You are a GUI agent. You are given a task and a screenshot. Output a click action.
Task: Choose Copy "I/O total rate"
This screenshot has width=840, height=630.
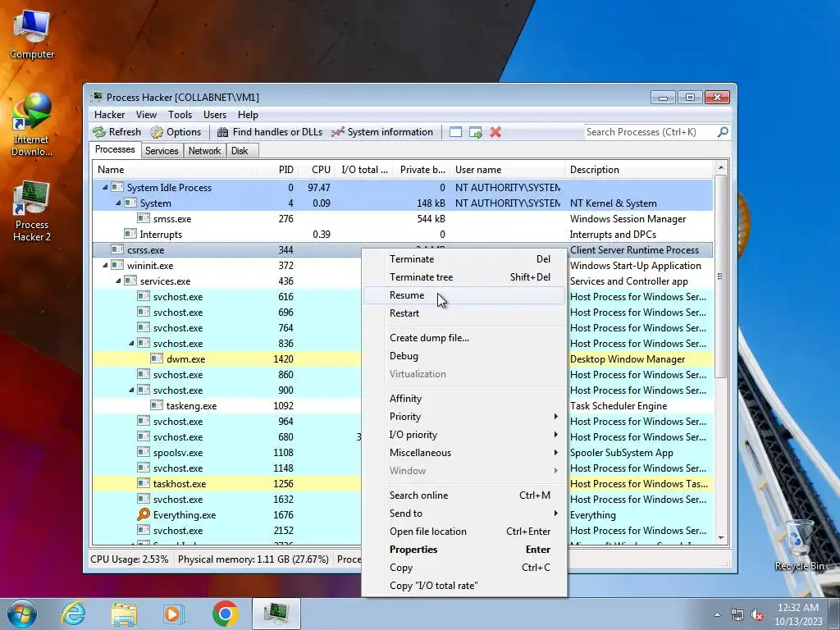coord(464,586)
